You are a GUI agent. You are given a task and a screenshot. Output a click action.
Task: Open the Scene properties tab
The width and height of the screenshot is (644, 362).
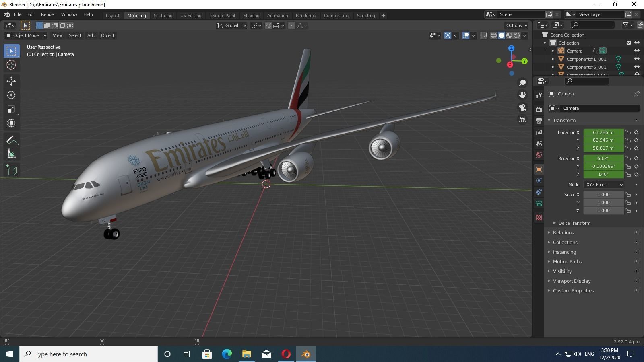pyautogui.click(x=539, y=144)
